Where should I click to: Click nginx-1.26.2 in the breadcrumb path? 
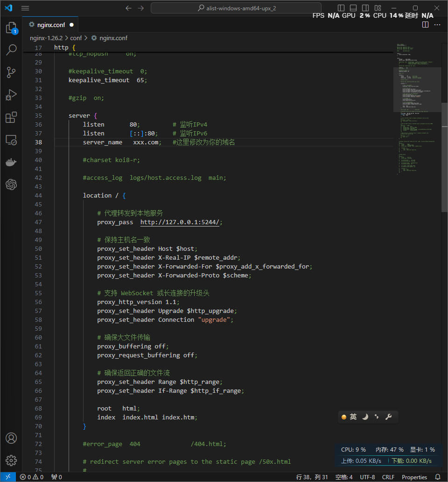[46, 38]
